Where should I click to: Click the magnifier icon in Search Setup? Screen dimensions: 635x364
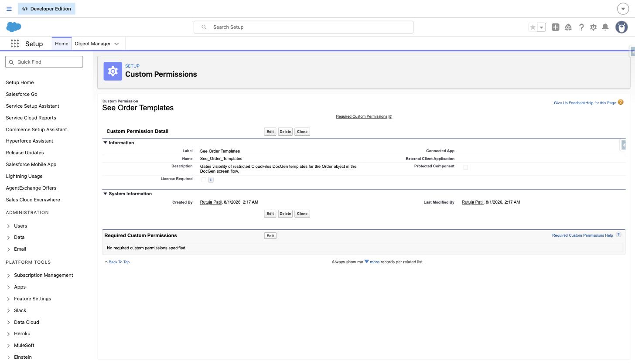tap(204, 27)
